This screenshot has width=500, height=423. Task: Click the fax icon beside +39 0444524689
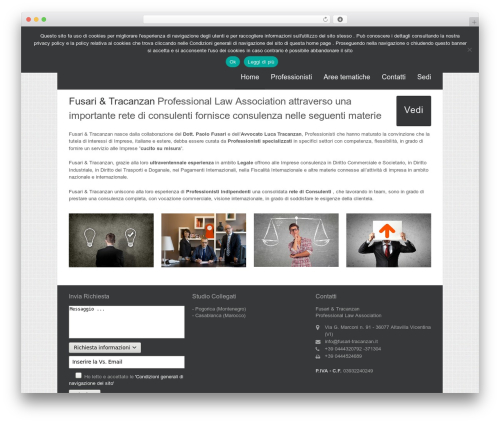pos(318,357)
